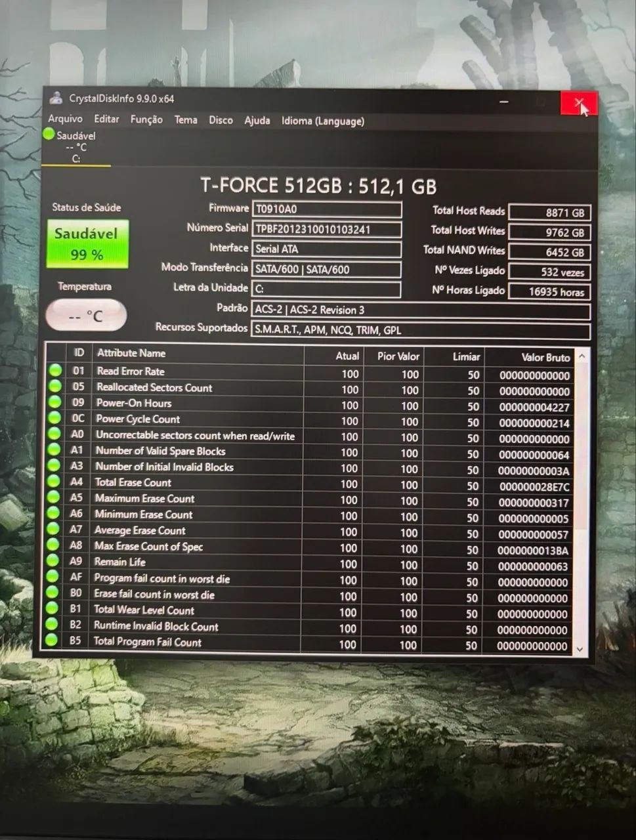Click the Letra da Unidade field
The height and width of the screenshot is (840, 636).
click(327, 289)
